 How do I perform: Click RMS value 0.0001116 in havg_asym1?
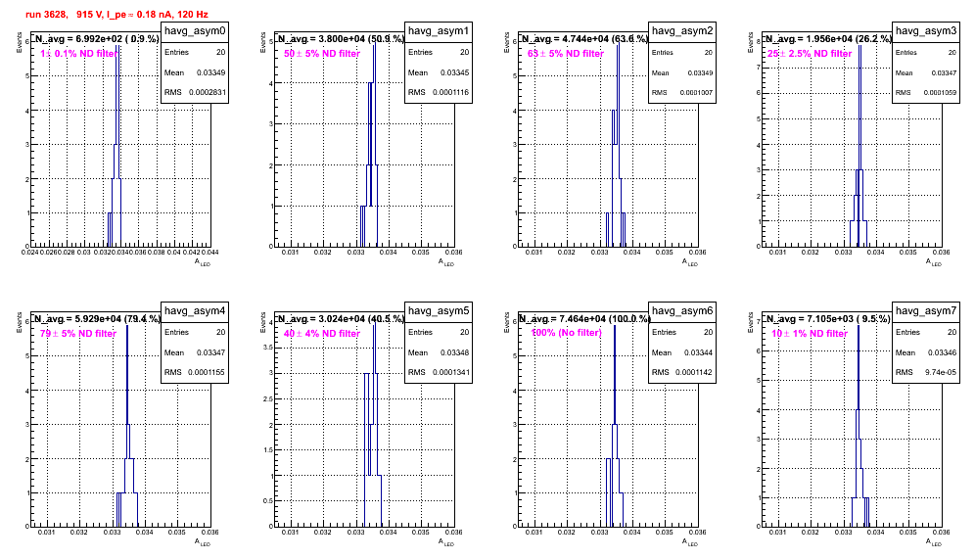451,92
